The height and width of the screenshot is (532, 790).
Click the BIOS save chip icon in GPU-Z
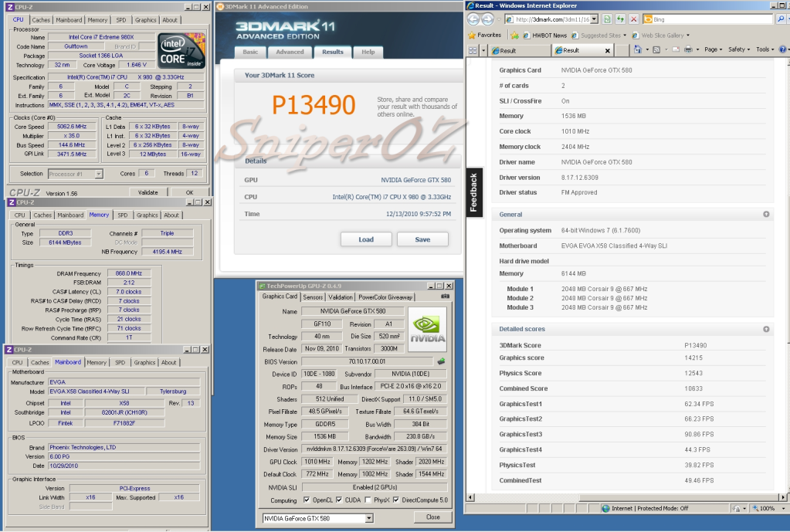pyautogui.click(x=441, y=361)
